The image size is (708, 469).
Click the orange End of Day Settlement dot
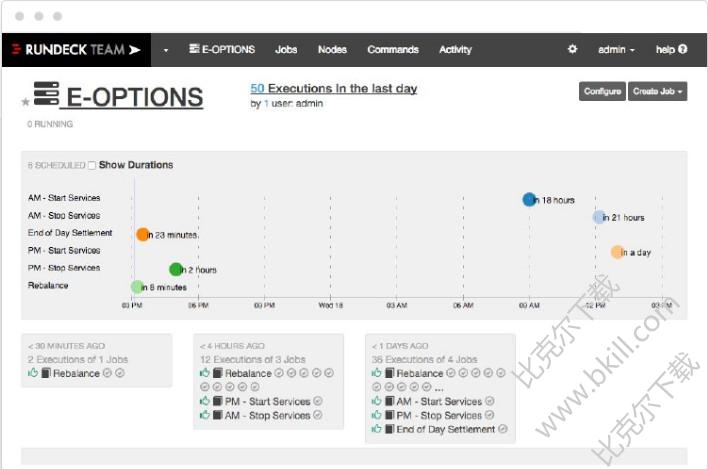(143, 234)
